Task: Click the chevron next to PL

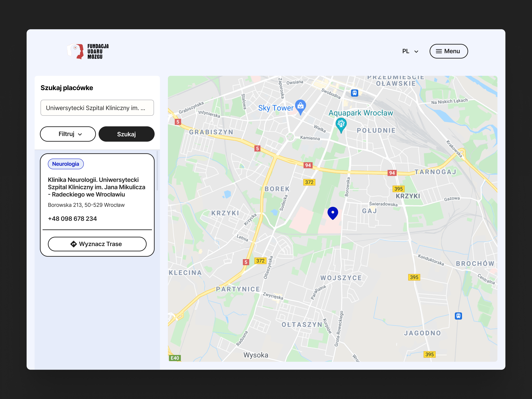Action: pos(416,52)
